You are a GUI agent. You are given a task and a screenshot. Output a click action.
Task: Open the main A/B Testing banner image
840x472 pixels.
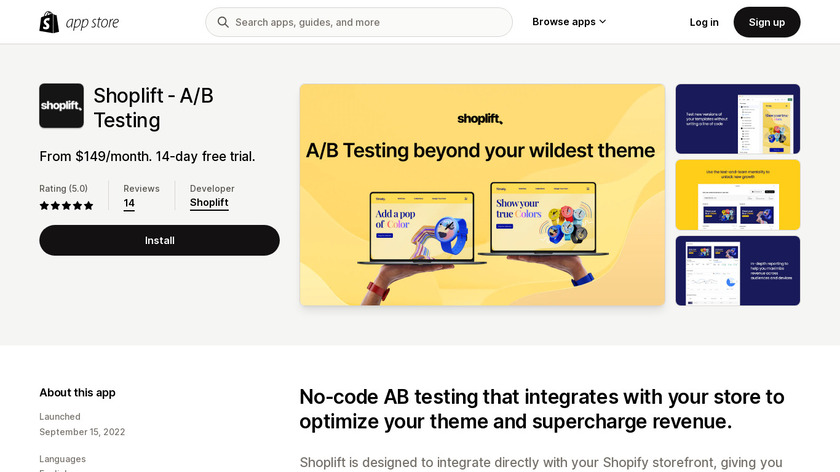tap(482, 194)
